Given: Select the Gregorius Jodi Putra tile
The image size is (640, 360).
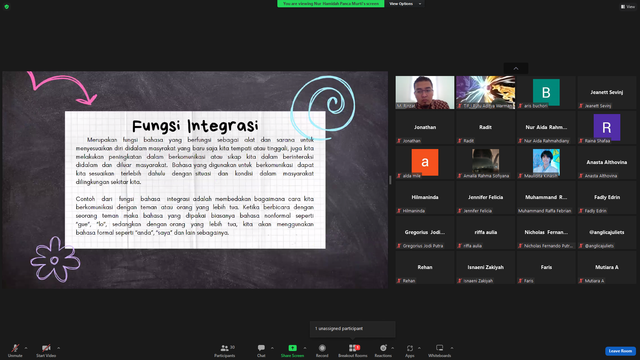Looking at the screenshot, I should [x=424, y=233].
